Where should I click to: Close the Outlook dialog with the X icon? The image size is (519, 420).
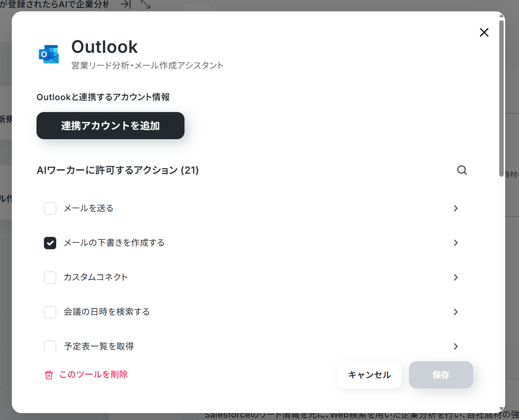pyautogui.click(x=484, y=33)
